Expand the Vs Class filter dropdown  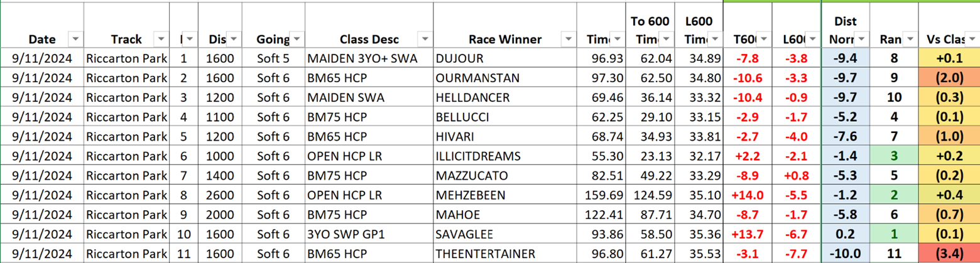tap(971, 39)
